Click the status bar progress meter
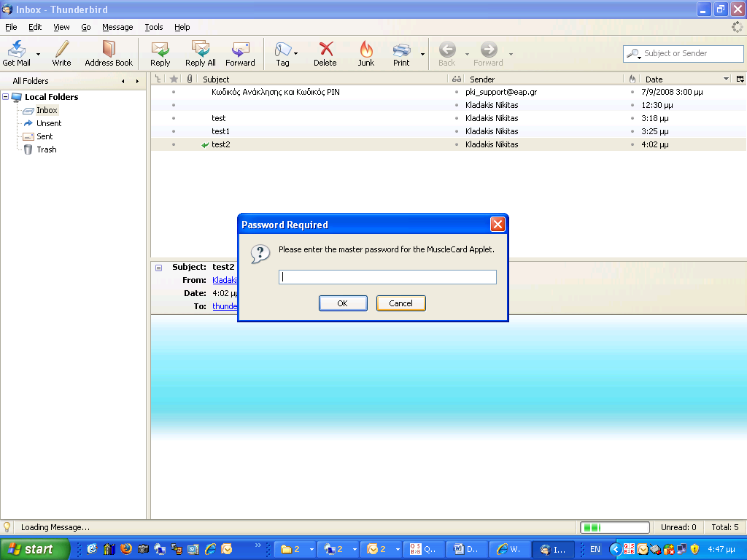This screenshot has width=747, height=560. click(x=615, y=527)
